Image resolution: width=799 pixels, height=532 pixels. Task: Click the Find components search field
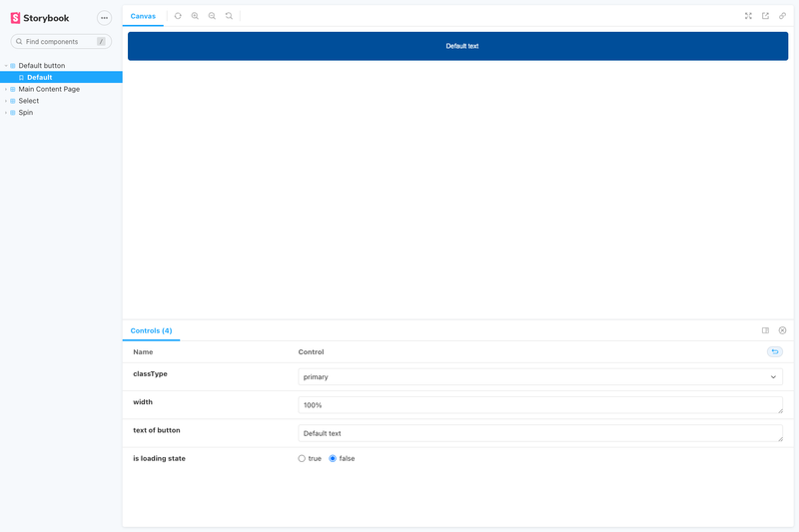pyautogui.click(x=61, y=42)
